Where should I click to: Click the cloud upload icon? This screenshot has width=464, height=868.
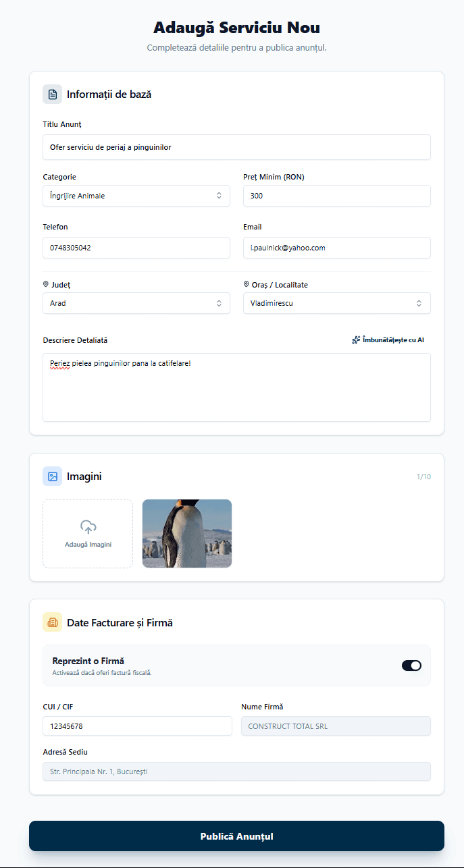(x=88, y=527)
